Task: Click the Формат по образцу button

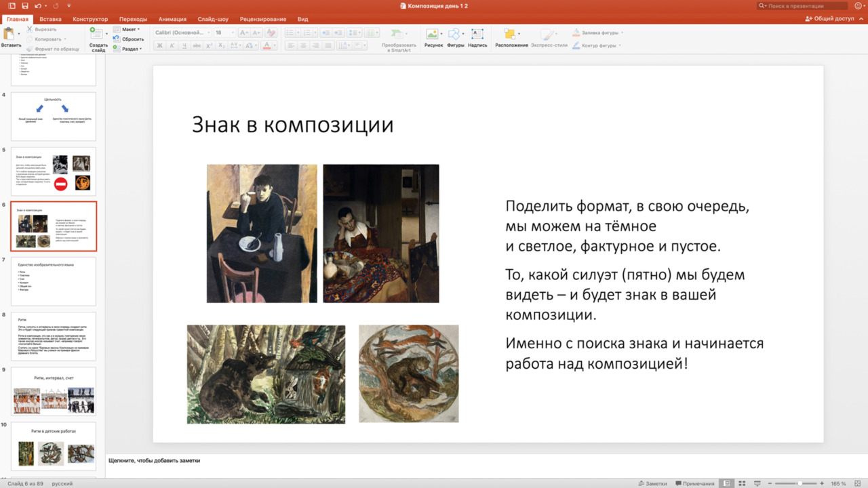Action: coord(52,49)
